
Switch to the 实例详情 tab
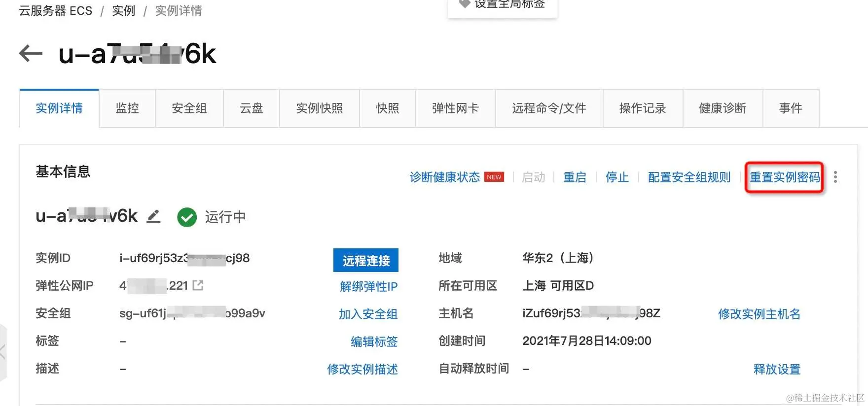(59, 108)
